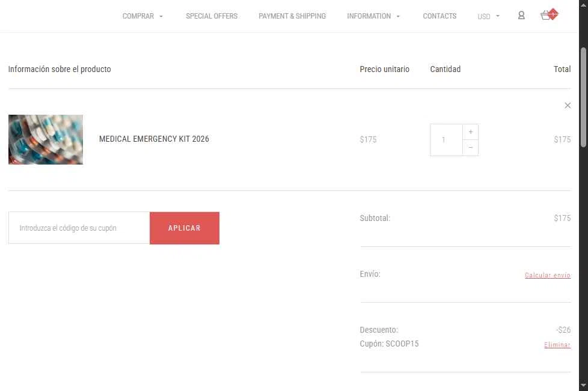Open the SPECIAL OFFERS menu item
This screenshot has width=588, height=391.
coord(212,16)
